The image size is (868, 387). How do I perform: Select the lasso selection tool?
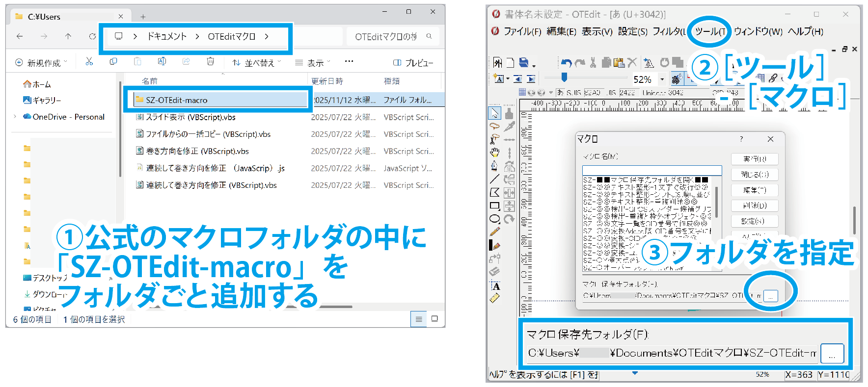[494, 127]
